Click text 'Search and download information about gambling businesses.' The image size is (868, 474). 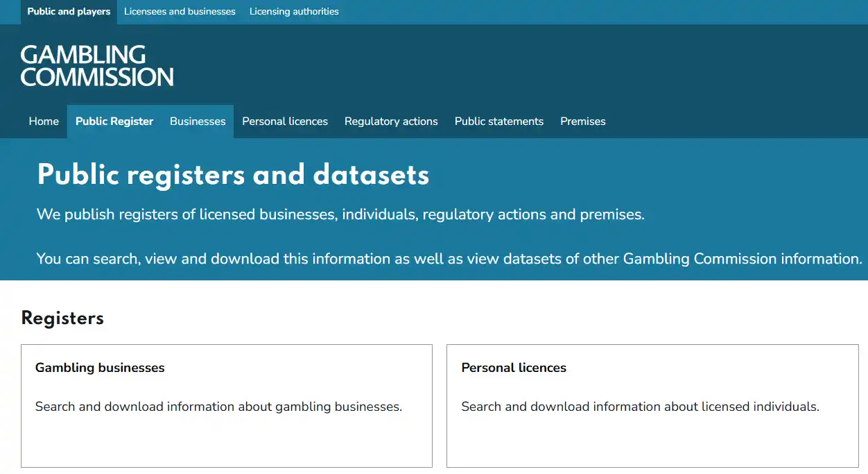click(218, 407)
